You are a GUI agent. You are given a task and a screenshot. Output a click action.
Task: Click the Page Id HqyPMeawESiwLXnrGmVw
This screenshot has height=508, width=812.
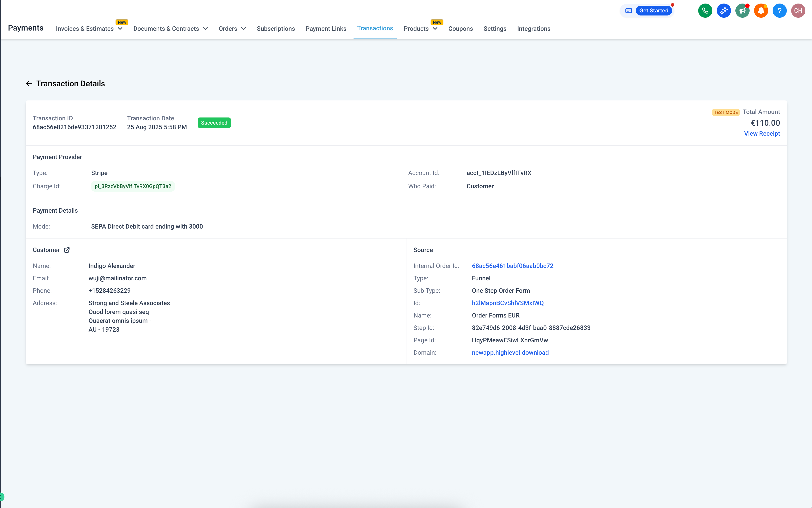[510, 340]
